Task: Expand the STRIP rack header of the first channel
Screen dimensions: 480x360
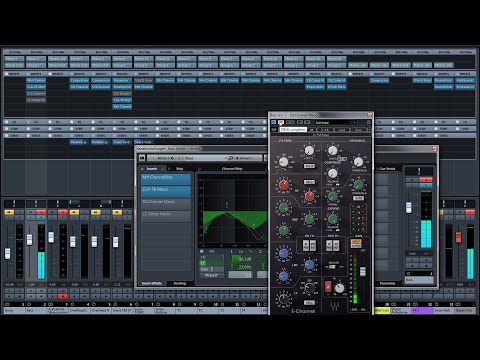Action: point(14,129)
